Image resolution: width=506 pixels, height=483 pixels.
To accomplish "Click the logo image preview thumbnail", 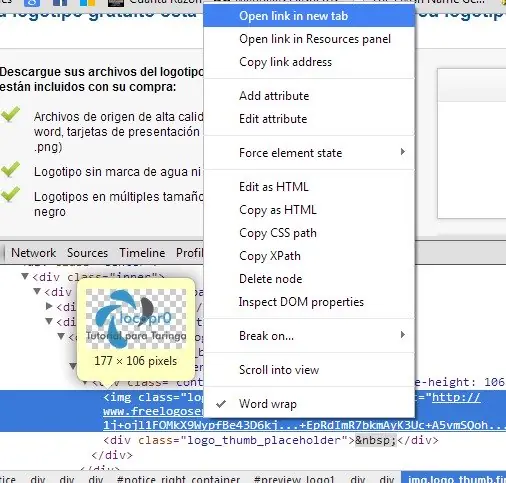I will 136,318.
